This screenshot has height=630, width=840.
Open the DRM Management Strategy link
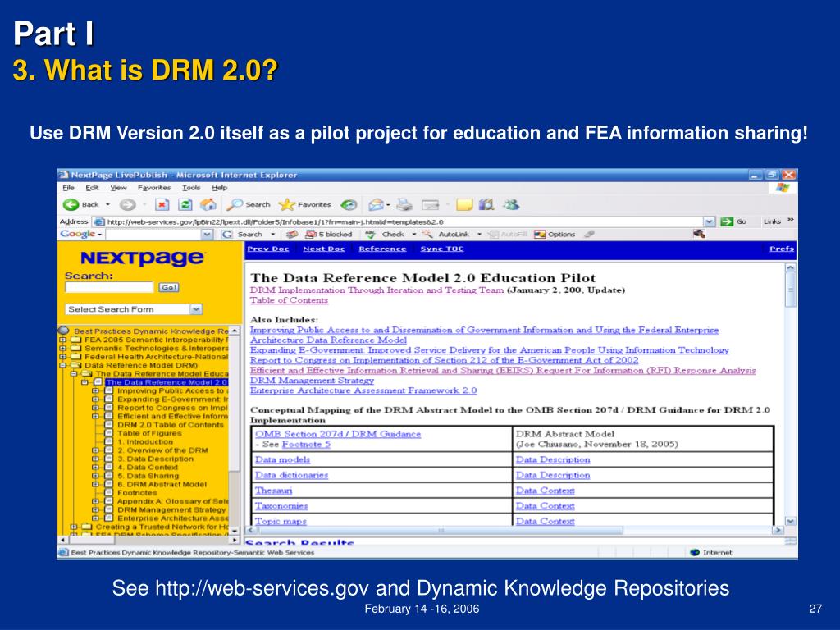[x=312, y=381]
